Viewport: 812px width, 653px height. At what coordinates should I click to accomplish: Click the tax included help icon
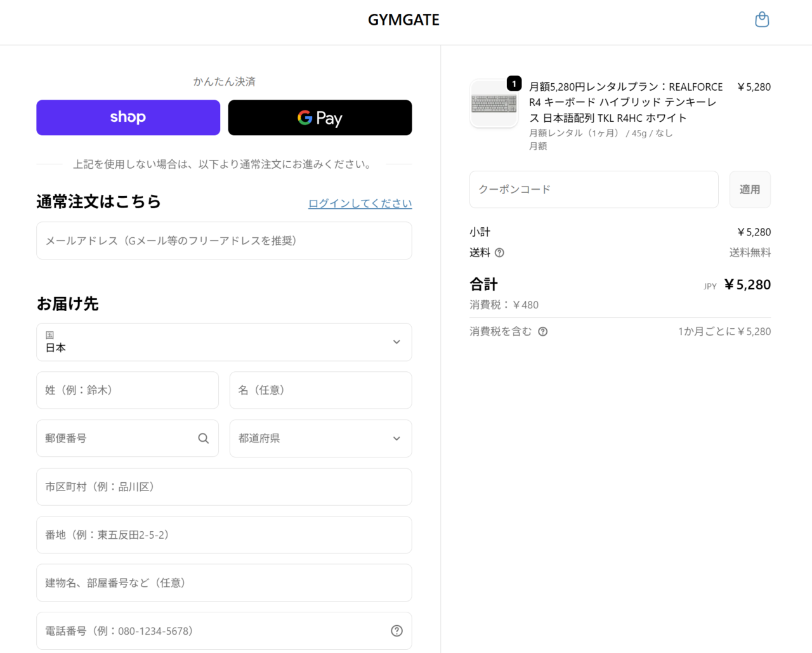(542, 331)
